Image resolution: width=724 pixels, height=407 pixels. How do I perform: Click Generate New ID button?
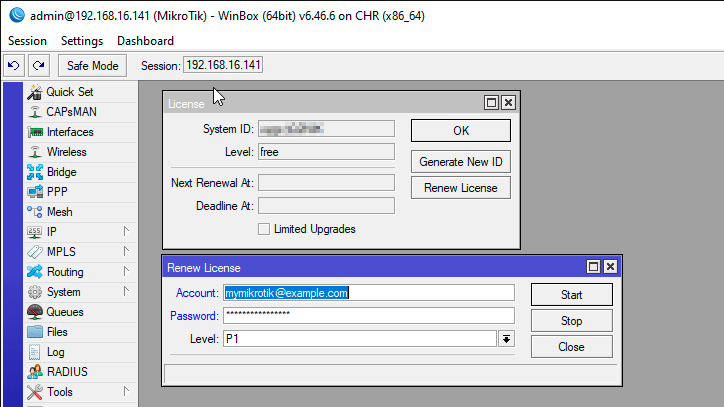(461, 162)
